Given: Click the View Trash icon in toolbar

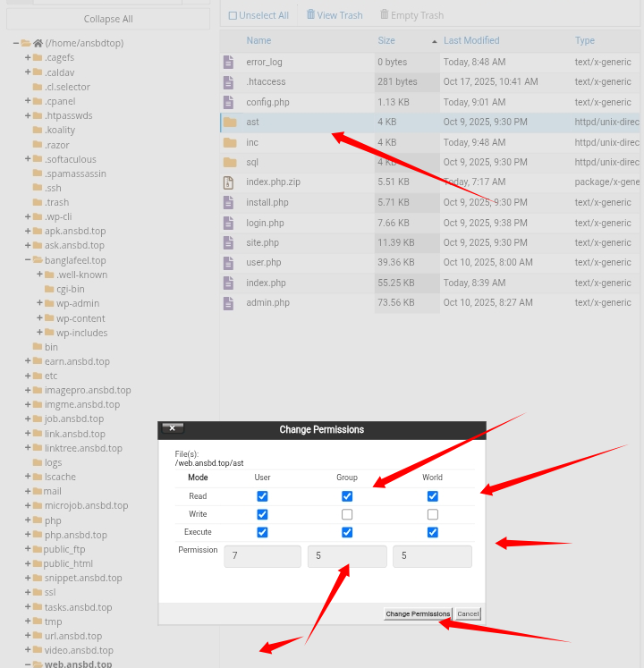Looking at the screenshot, I should 311,14.
